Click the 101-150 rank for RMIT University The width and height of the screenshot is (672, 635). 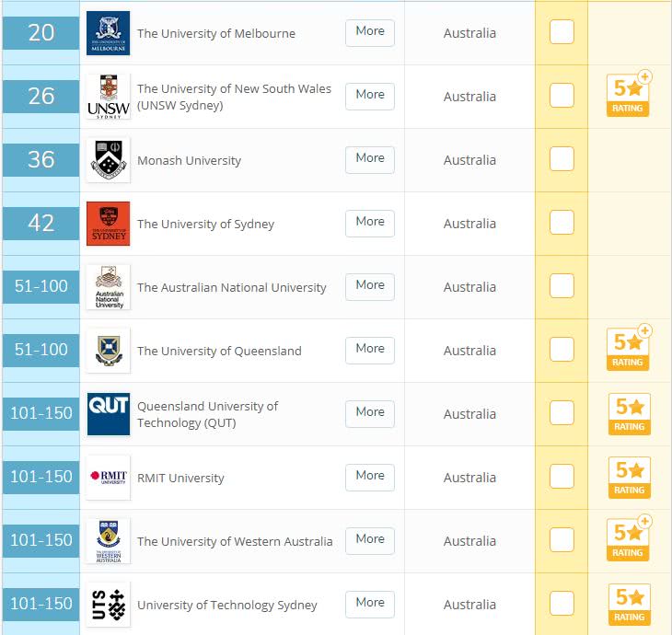tap(41, 478)
